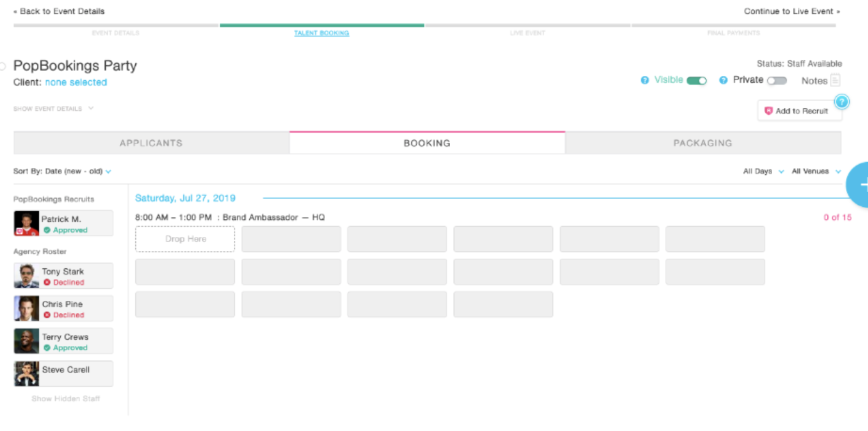
Task: Click the blue plus circle button
Action: (x=860, y=184)
